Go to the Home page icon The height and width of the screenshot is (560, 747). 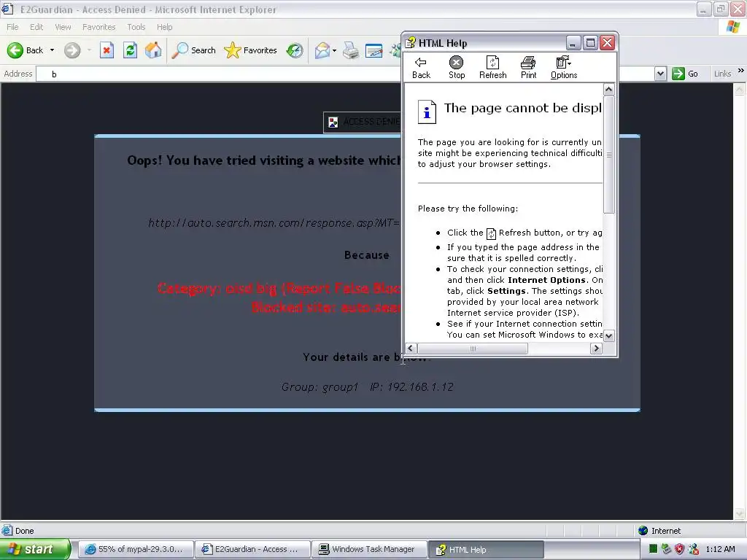pyautogui.click(x=153, y=50)
